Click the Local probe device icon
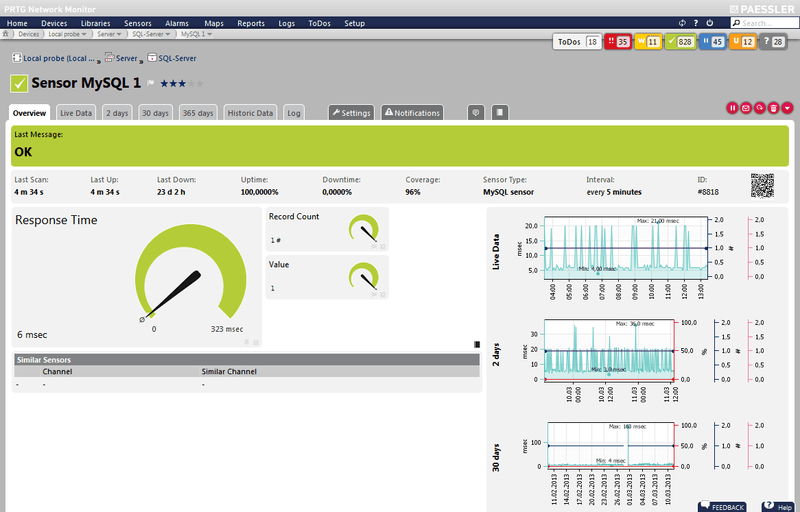 tap(17, 58)
